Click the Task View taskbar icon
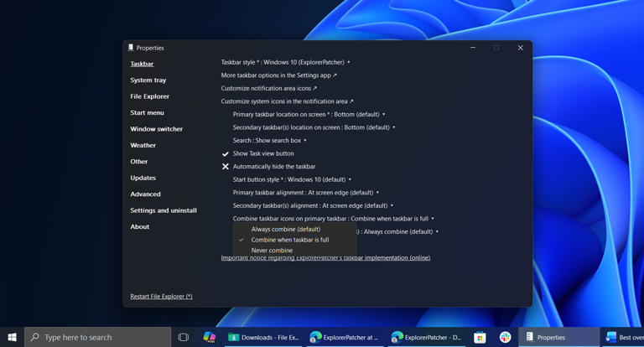The width and height of the screenshot is (644, 347). click(x=184, y=337)
